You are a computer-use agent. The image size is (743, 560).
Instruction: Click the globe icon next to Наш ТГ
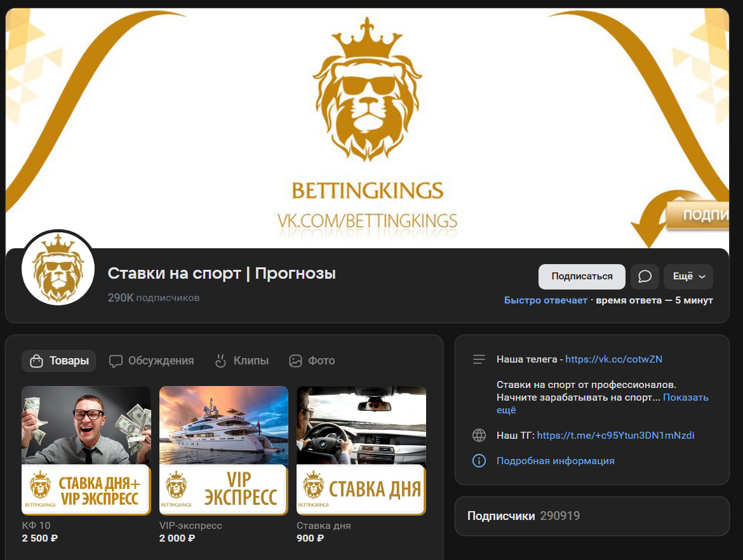point(479,435)
